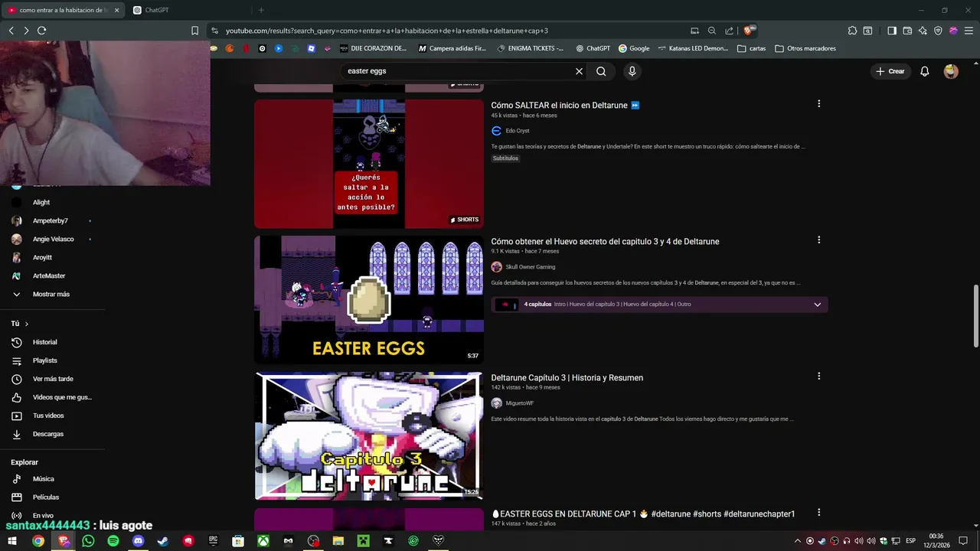The image size is (980, 551).
Task: Open MiguetoWF channel link
Action: point(519,403)
